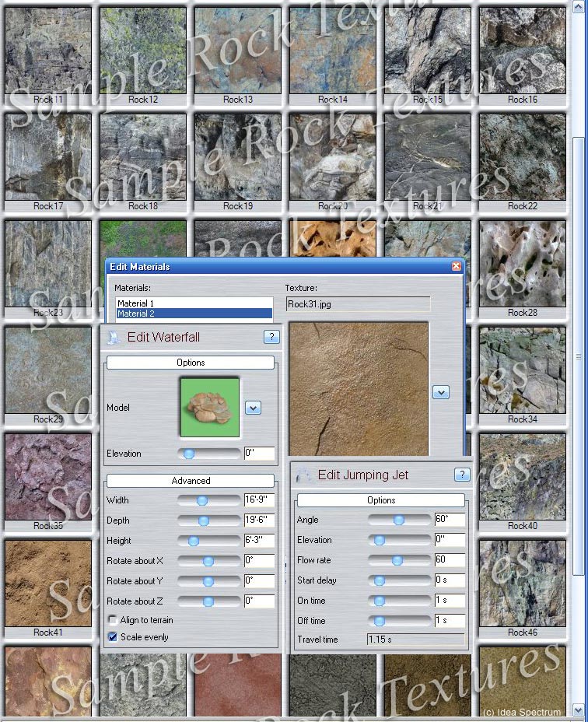Select the Rock40 texture thumbnail
The width and height of the screenshot is (588, 722).
(522, 477)
